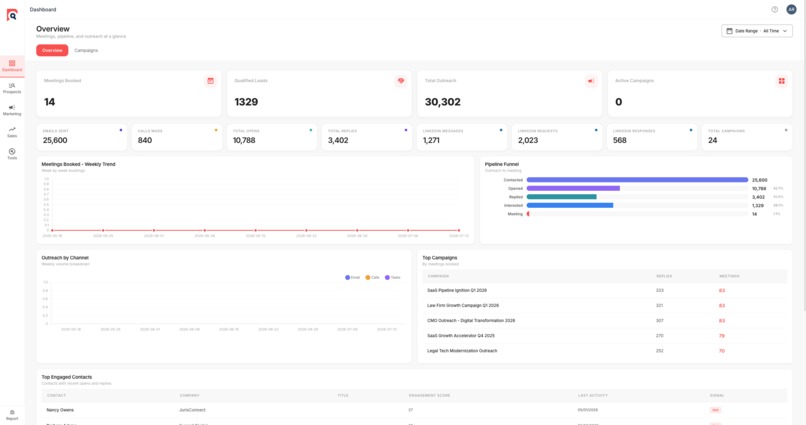Toggle Email series in Outreach legend
The image size is (806, 425).
click(x=352, y=278)
